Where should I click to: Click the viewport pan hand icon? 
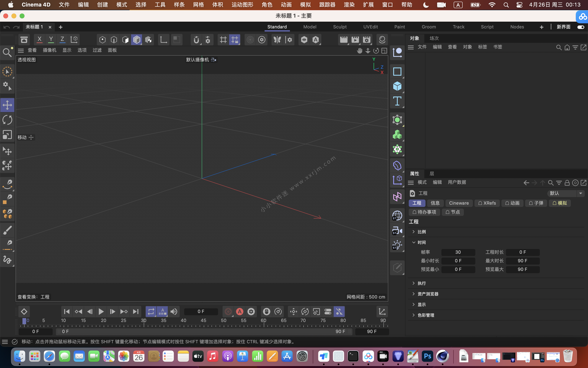click(x=360, y=51)
